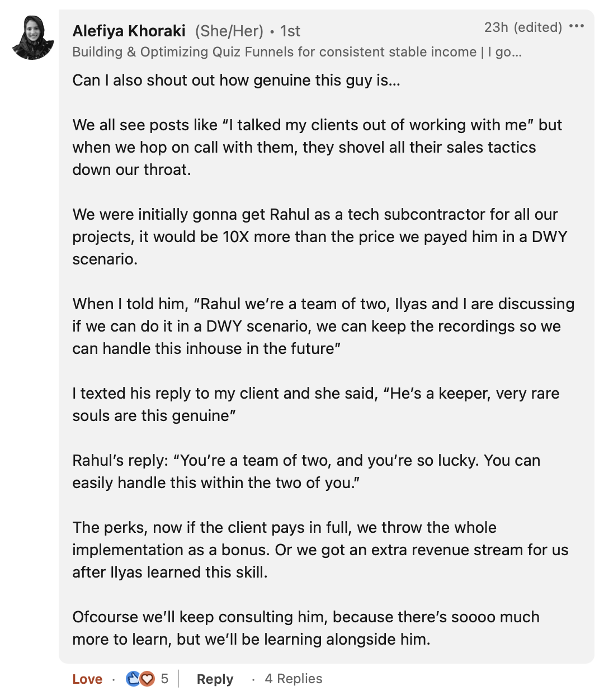Click the tech subcontractor paragraph
This screenshot has width=604, height=700.
[320, 237]
